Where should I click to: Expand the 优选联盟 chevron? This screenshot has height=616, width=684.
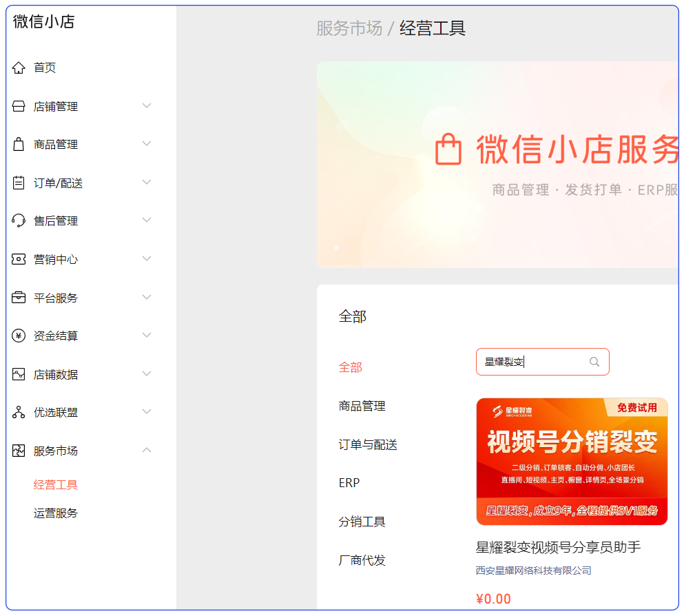click(147, 411)
